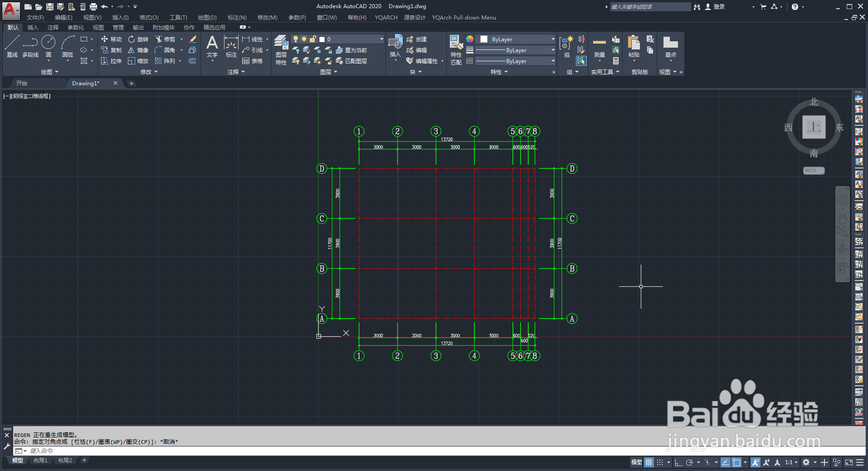Toggle grid display in status bar
868x471 pixels.
click(x=649, y=462)
